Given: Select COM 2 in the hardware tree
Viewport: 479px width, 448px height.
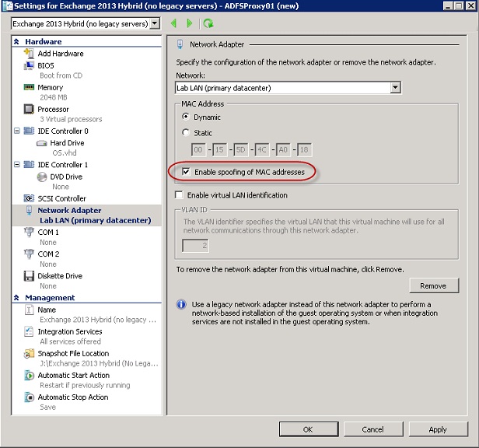Looking at the screenshot, I should coord(48,254).
